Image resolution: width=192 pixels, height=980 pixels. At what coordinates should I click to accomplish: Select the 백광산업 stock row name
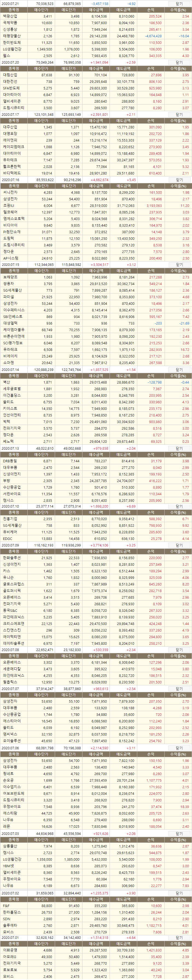coord(10,16)
